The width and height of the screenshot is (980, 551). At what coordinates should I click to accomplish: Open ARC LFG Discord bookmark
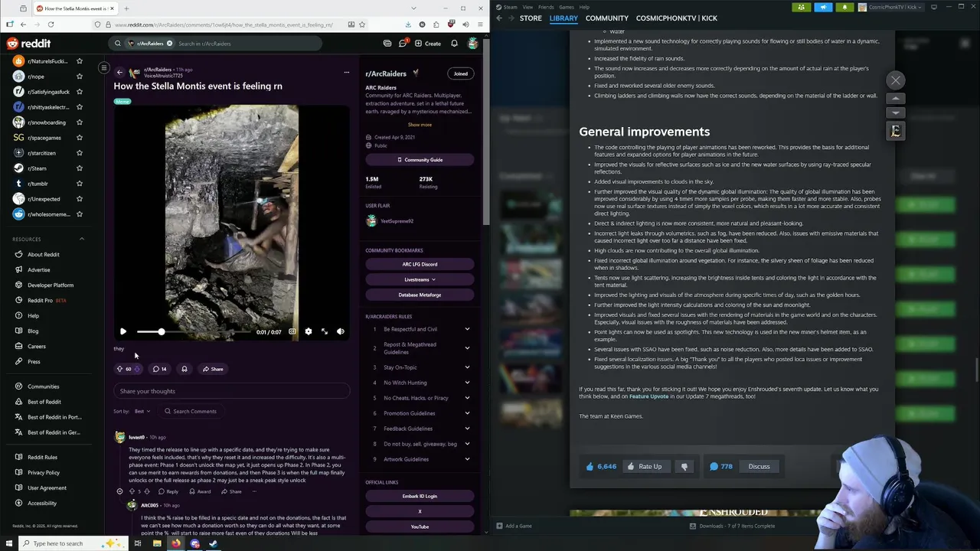coord(420,264)
